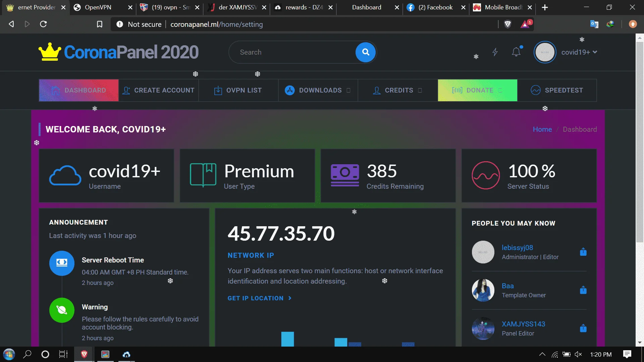Click share icon next to Baa
Viewport: 644px width, 362px height.
click(x=583, y=290)
